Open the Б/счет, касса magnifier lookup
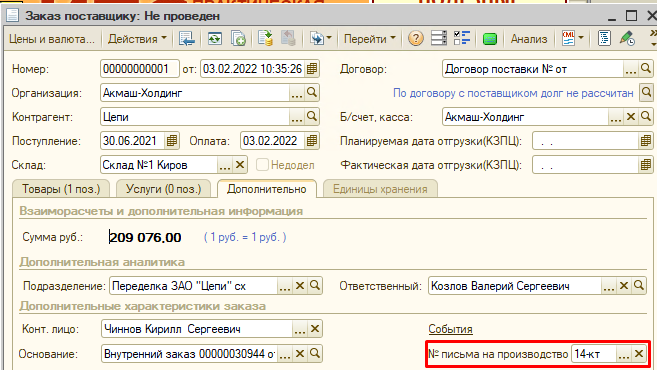Screen dimensions: 657x370 646,117
